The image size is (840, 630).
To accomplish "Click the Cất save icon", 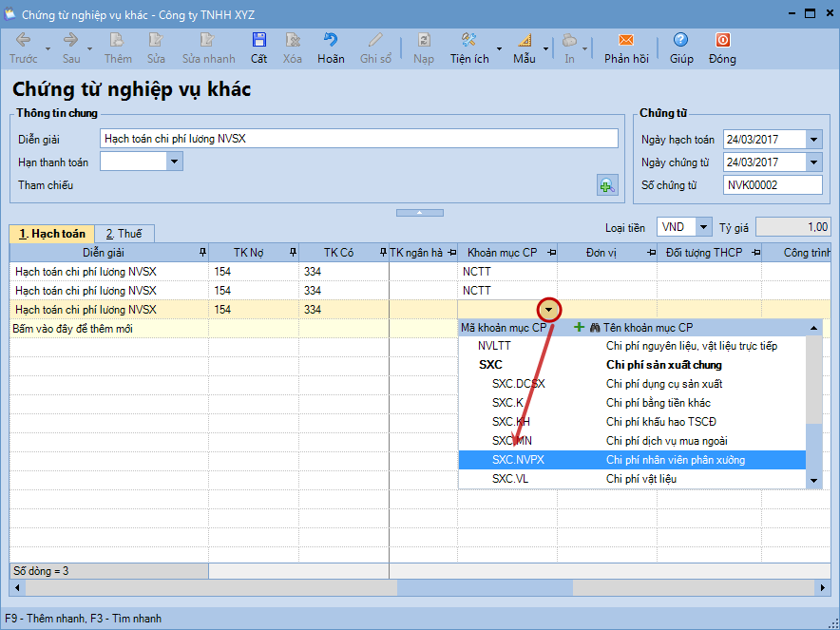I will [x=258, y=41].
